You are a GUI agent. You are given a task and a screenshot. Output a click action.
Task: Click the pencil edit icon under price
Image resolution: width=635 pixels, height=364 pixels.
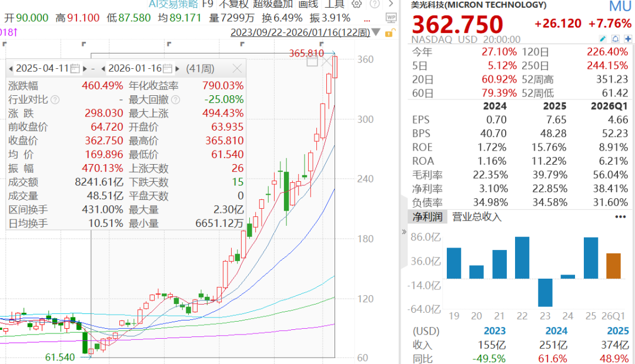(x=603, y=39)
